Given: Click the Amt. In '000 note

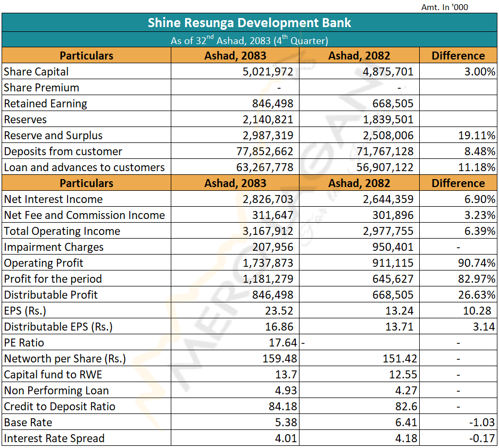Looking at the screenshot, I should point(445,7).
